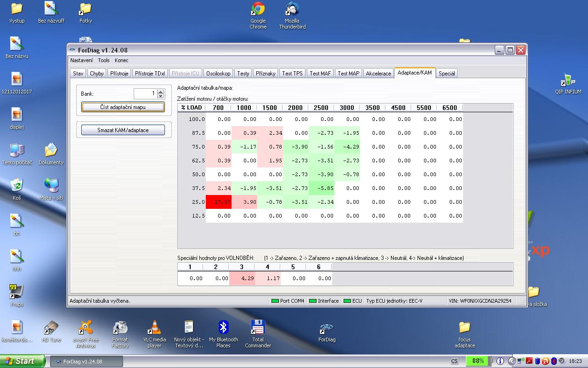This screenshot has height=368, width=588.
Task: Switch to the Osciloskop tab
Action: [218, 74]
